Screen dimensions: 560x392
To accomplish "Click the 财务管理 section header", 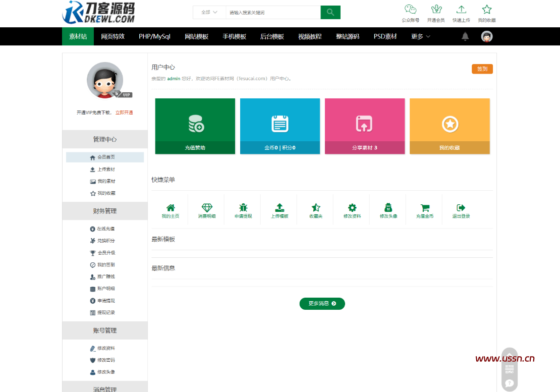I will [105, 211].
